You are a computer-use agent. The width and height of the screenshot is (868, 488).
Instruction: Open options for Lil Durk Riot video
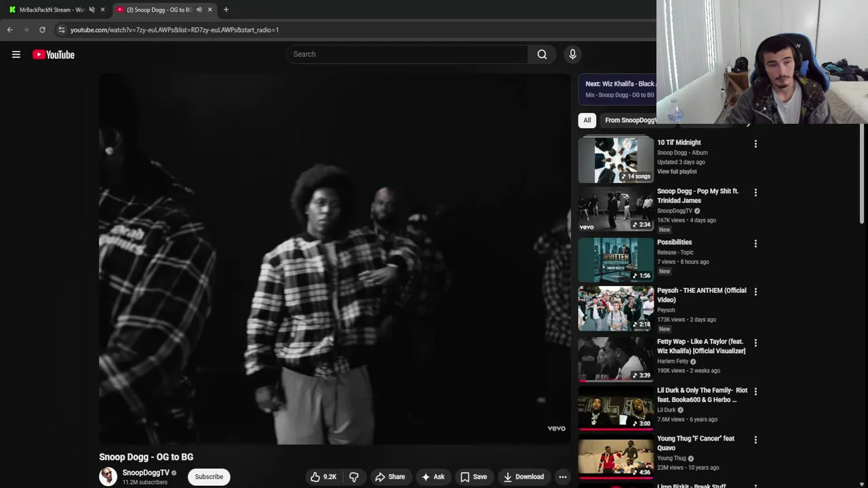pyautogui.click(x=755, y=392)
